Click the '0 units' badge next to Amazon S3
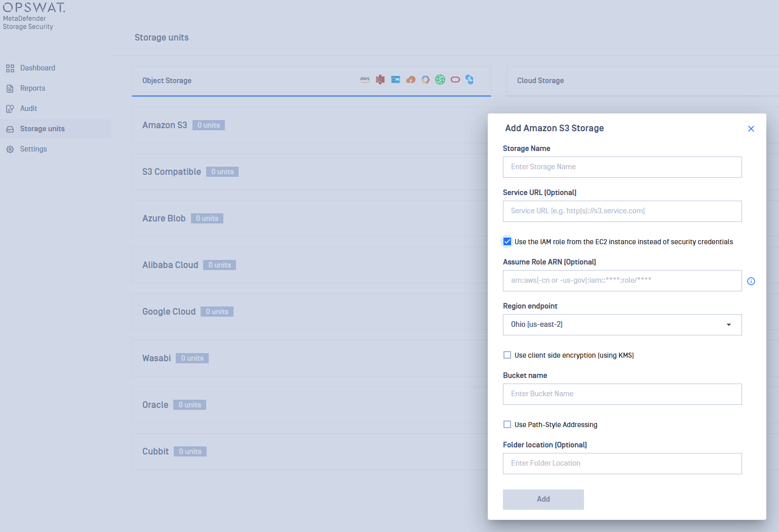The image size is (779, 532). point(209,125)
